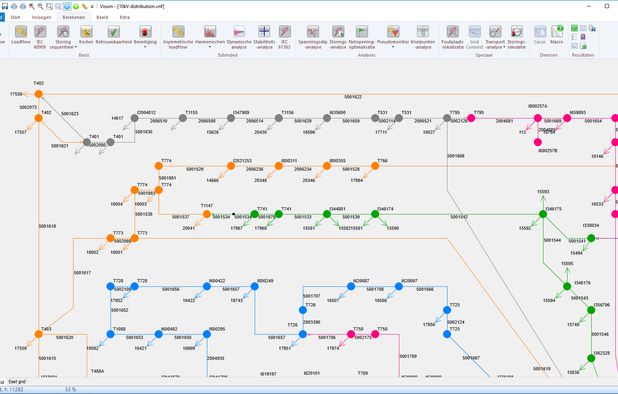Run Stabiliteits-analyse
618x394 pixels.
click(264, 37)
